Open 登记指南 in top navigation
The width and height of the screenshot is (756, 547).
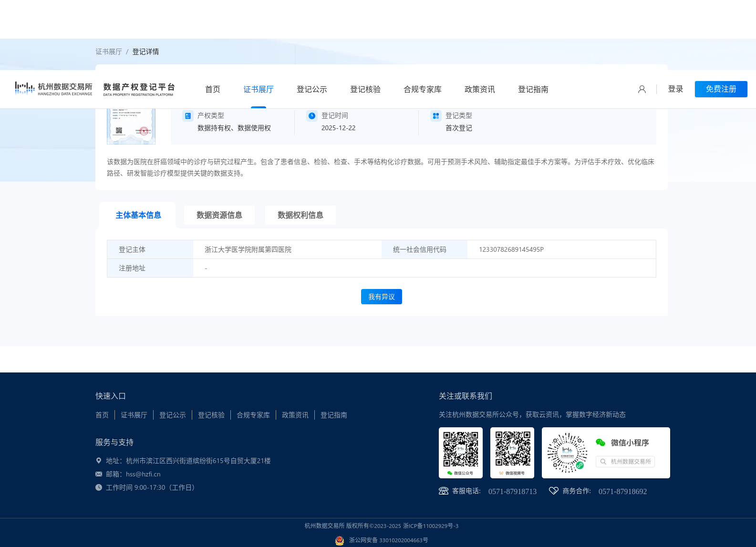coord(533,89)
